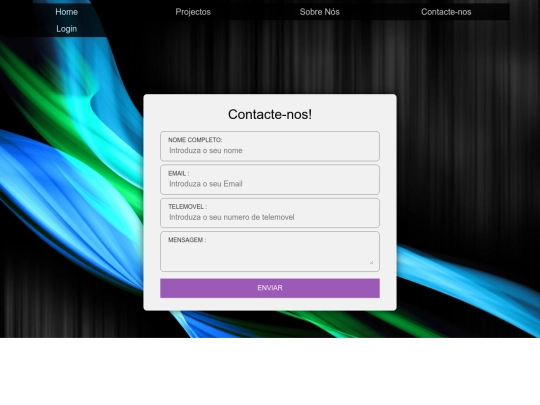Click the TELEMOVEL : label
The width and height of the screenshot is (540, 405).
click(x=187, y=207)
